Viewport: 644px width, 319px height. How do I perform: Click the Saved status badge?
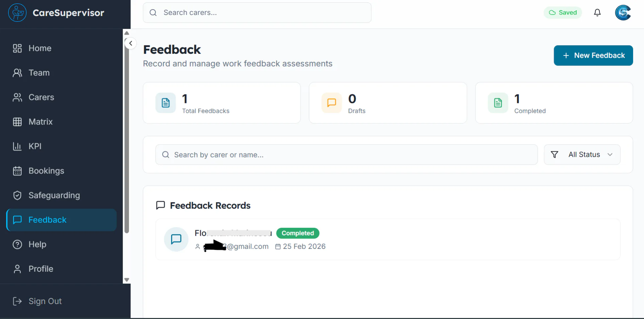tap(563, 13)
